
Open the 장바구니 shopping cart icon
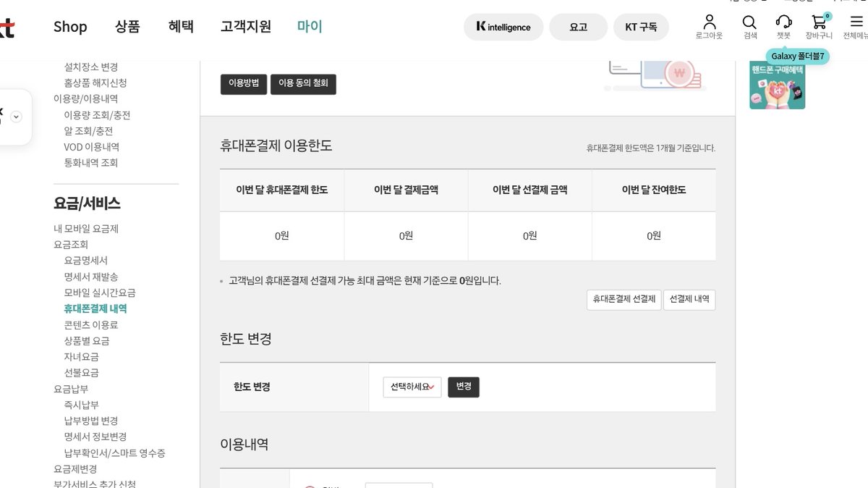coord(818,23)
